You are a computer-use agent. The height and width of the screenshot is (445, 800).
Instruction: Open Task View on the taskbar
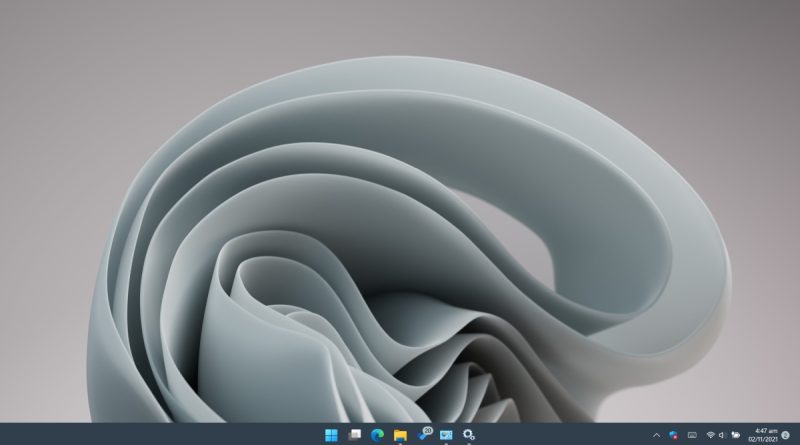355,435
